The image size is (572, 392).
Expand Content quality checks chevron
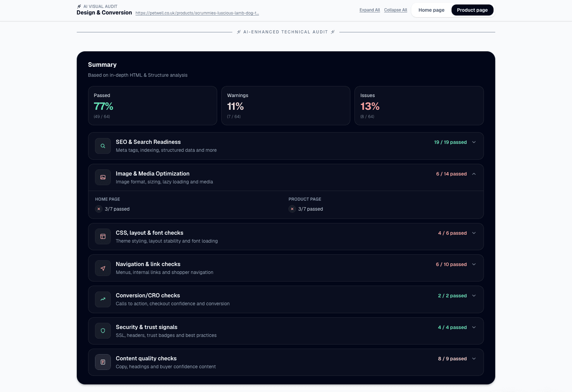click(x=474, y=359)
